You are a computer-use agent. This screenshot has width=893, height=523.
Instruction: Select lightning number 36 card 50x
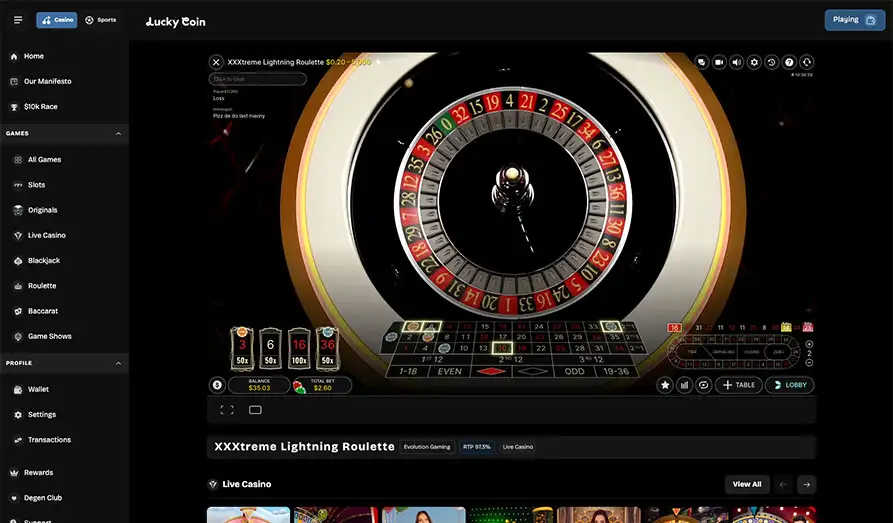point(327,348)
